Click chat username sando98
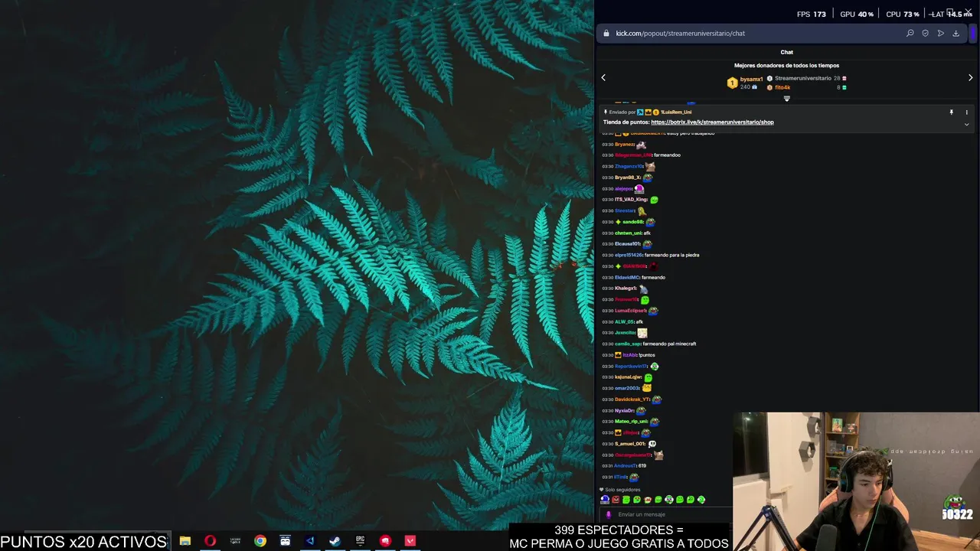Viewport: 980px width, 551px height. coord(633,222)
